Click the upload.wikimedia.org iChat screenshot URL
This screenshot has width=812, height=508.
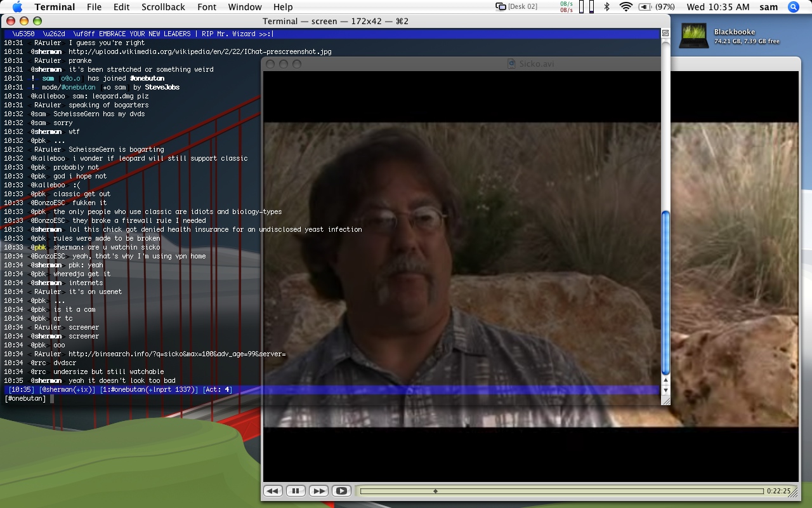pos(200,52)
